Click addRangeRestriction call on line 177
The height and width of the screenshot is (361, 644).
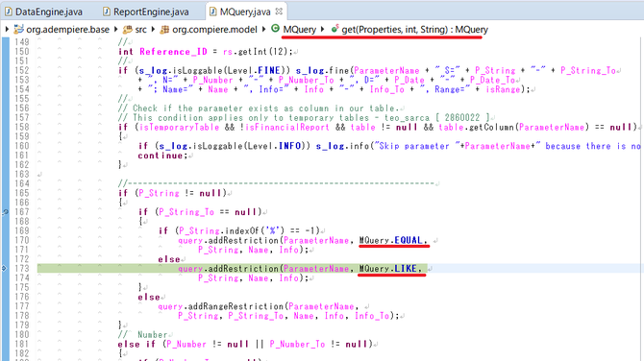235,306
